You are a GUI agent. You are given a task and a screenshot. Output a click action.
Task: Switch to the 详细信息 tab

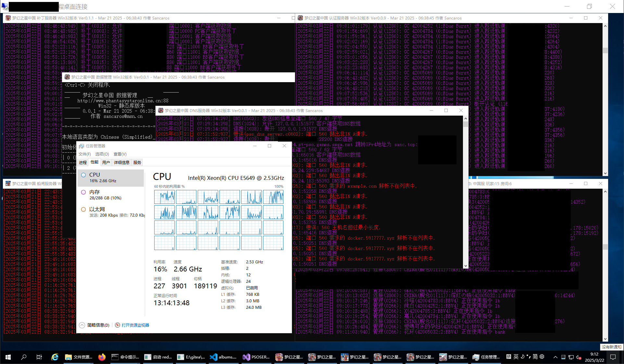tap(121, 162)
